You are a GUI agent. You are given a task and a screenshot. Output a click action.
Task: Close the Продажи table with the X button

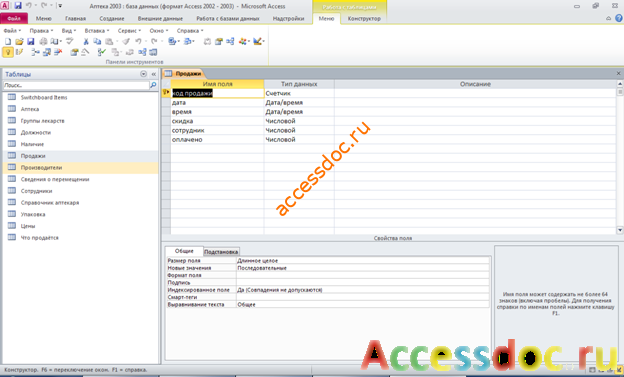(x=618, y=73)
